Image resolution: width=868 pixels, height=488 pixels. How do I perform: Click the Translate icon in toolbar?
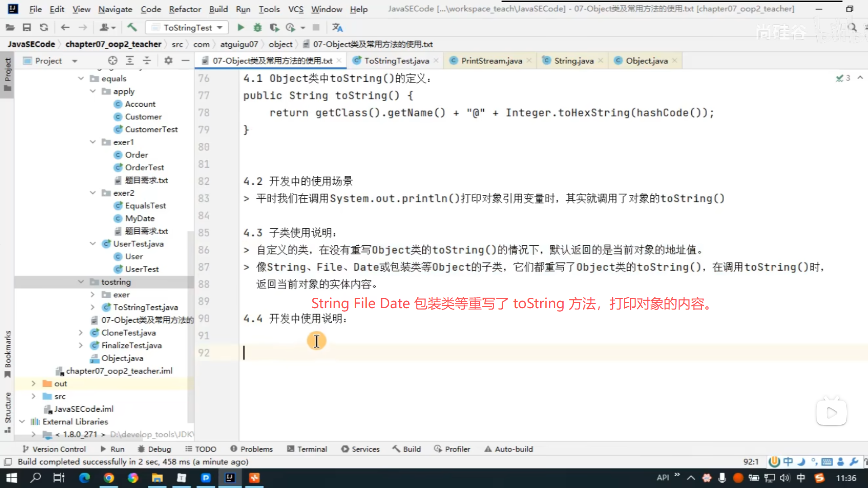337,28
